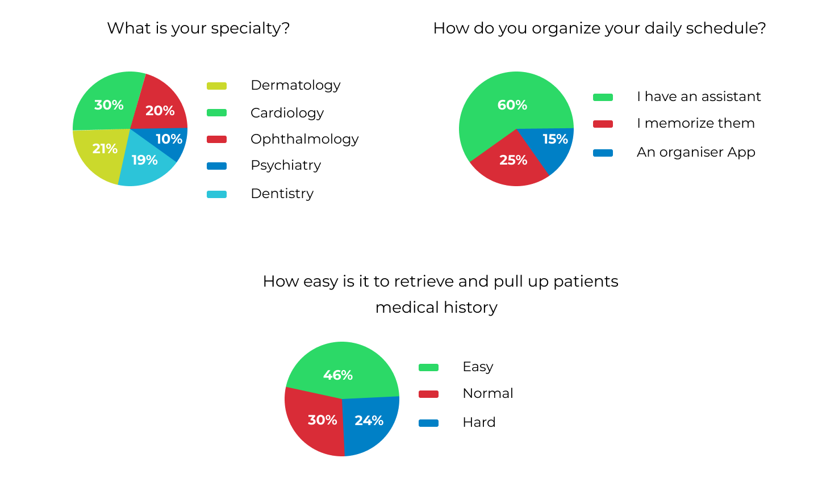Select the Hard blue legend swatch

(x=428, y=423)
